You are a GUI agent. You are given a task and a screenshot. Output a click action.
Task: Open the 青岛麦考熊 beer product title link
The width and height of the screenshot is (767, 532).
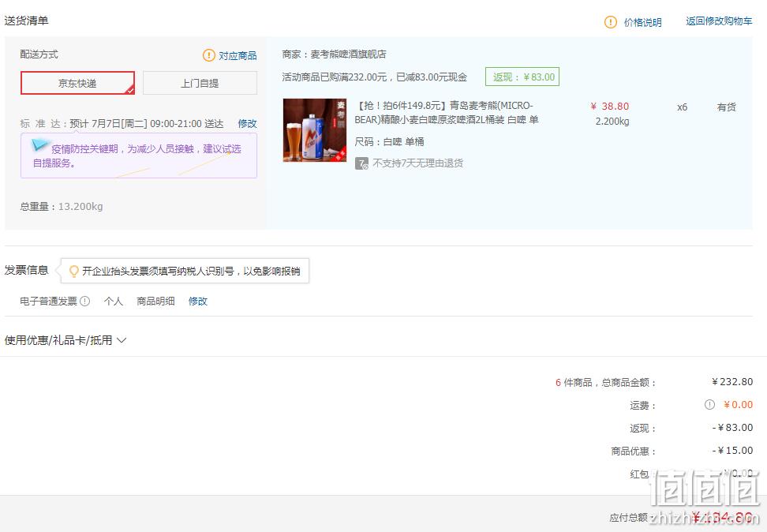click(446, 113)
